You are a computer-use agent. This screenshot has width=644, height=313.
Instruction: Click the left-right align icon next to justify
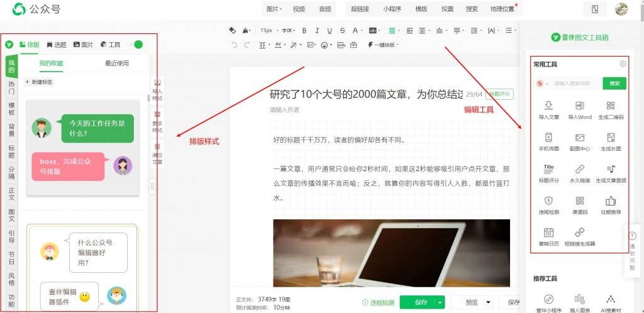(x=409, y=30)
